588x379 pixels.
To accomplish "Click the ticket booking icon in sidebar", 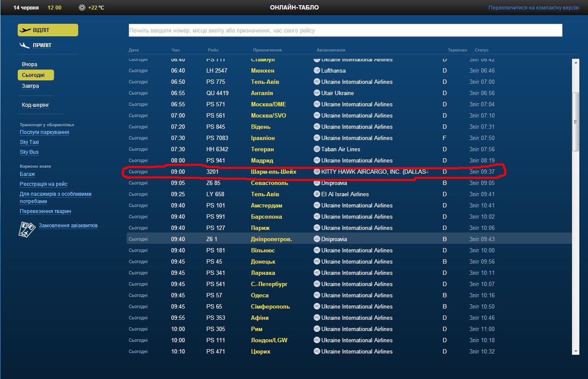I will point(27,229).
